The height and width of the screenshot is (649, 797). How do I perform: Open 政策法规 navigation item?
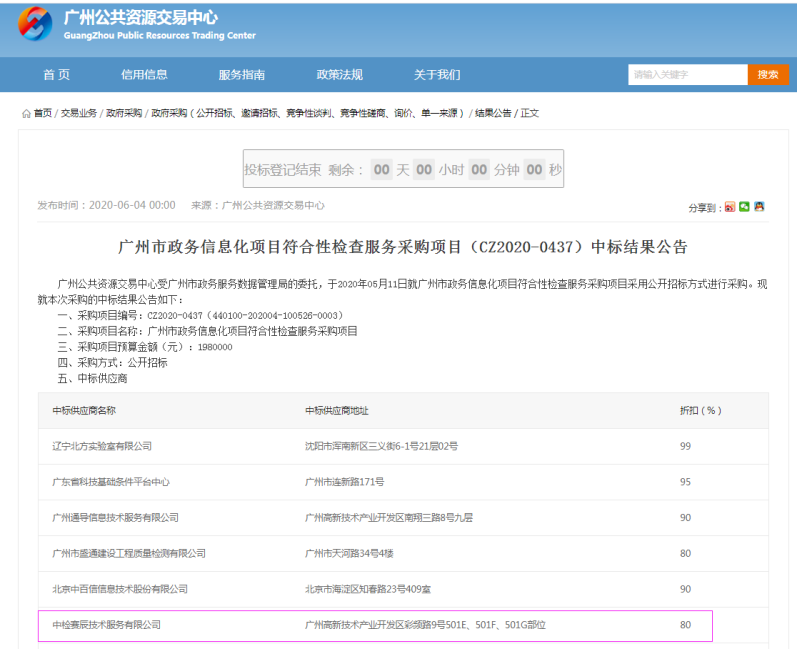[x=340, y=75]
